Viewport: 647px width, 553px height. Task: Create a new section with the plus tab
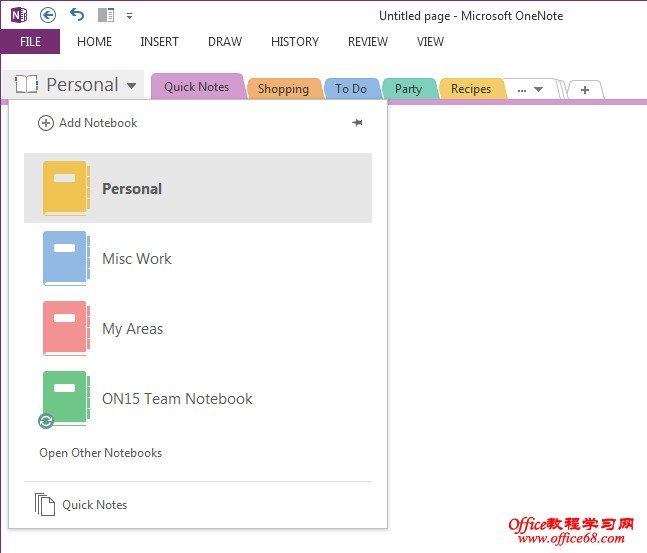(585, 90)
